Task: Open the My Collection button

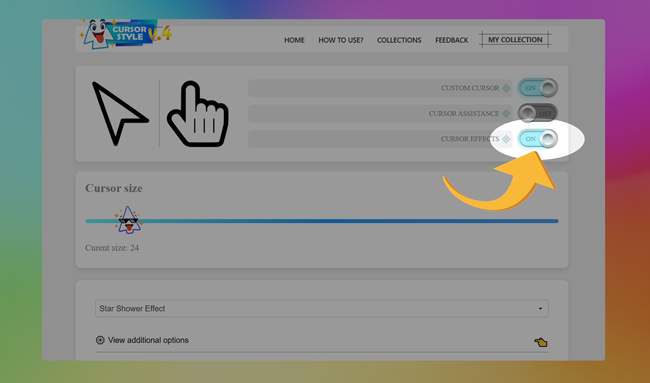Action: [515, 40]
